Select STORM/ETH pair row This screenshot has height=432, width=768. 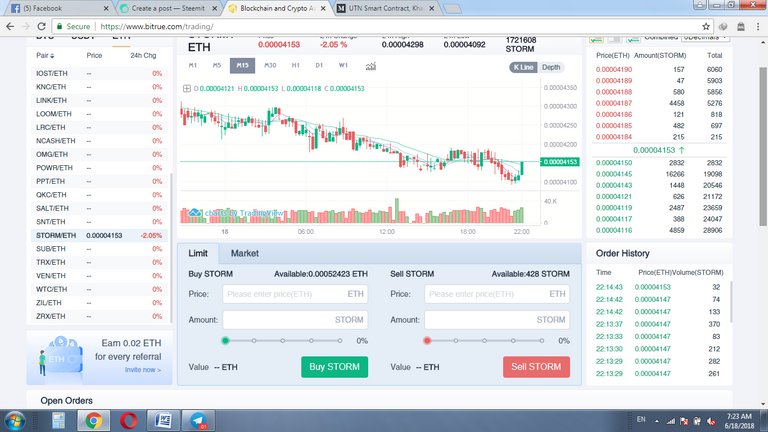pos(97,236)
